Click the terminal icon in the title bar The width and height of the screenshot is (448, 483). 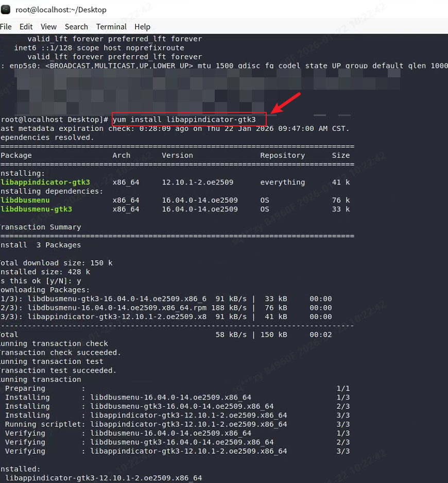(6, 9)
